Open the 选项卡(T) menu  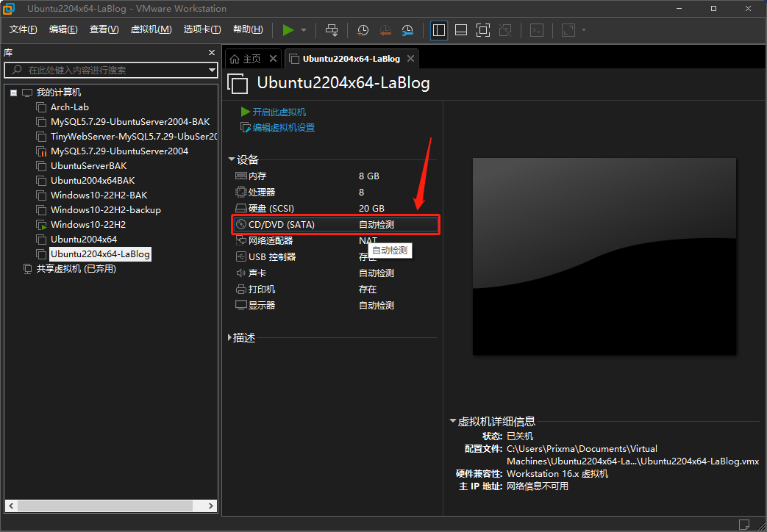201,29
